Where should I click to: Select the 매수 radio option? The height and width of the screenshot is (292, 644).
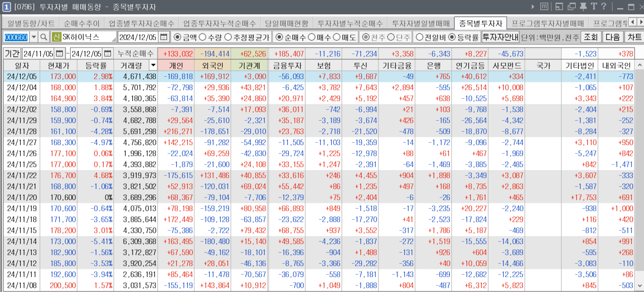[x=312, y=37]
